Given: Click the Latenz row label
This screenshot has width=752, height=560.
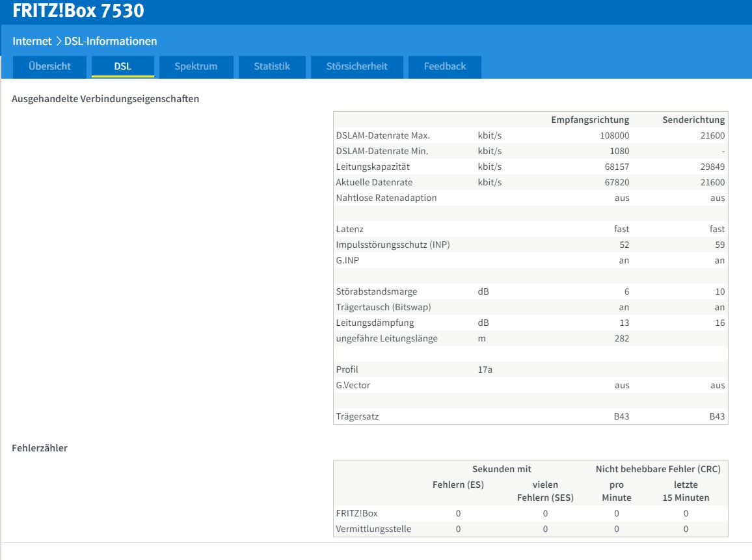Looking at the screenshot, I should coord(349,229).
